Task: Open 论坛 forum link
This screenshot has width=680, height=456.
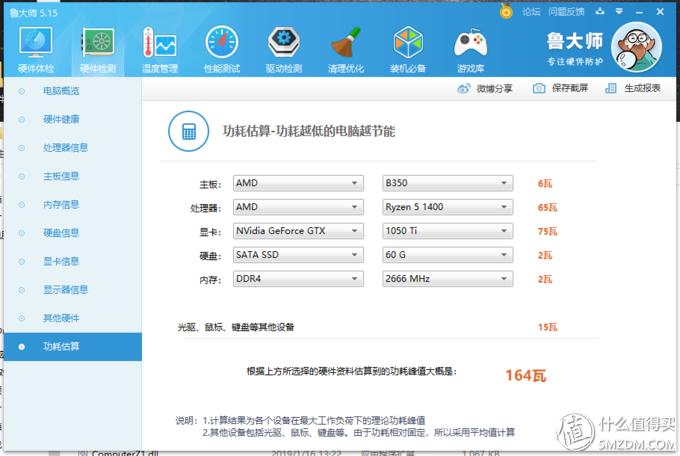Action: pyautogui.click(x=531, y=12)
